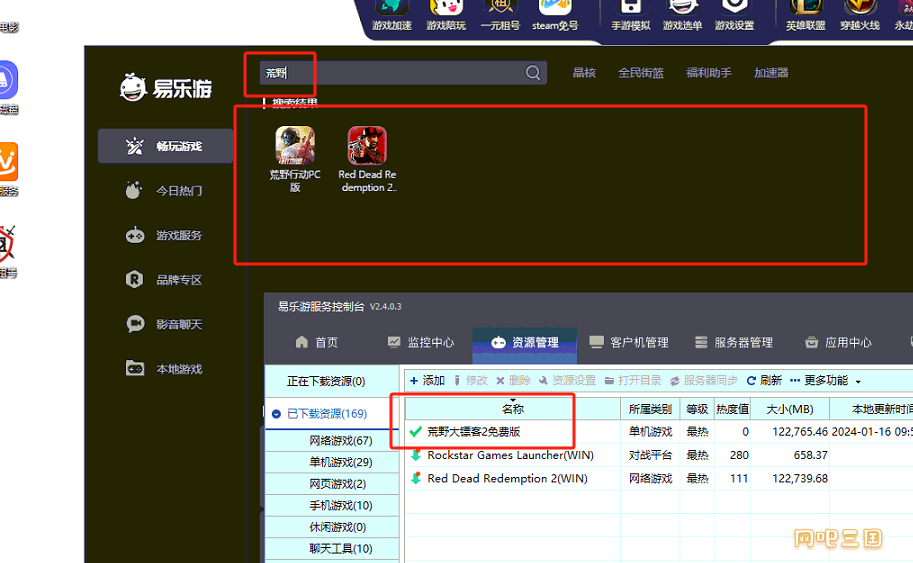
Task: Click the 加速器 link
Action: coord(771,73)
